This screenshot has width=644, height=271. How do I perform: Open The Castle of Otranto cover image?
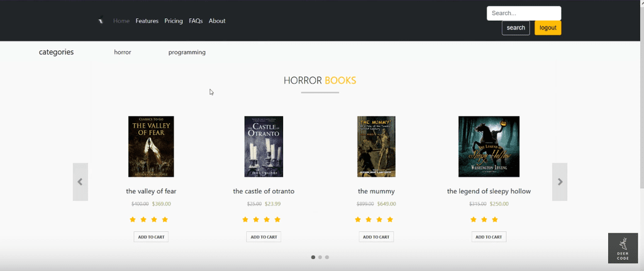point(264,147)
